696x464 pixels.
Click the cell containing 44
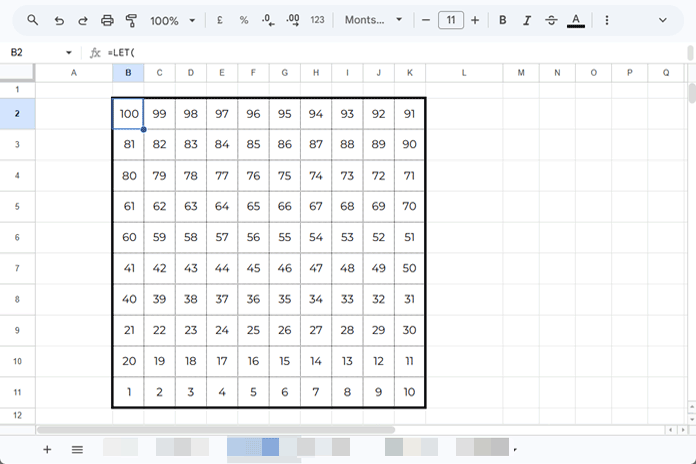click(x=222, y=268)
